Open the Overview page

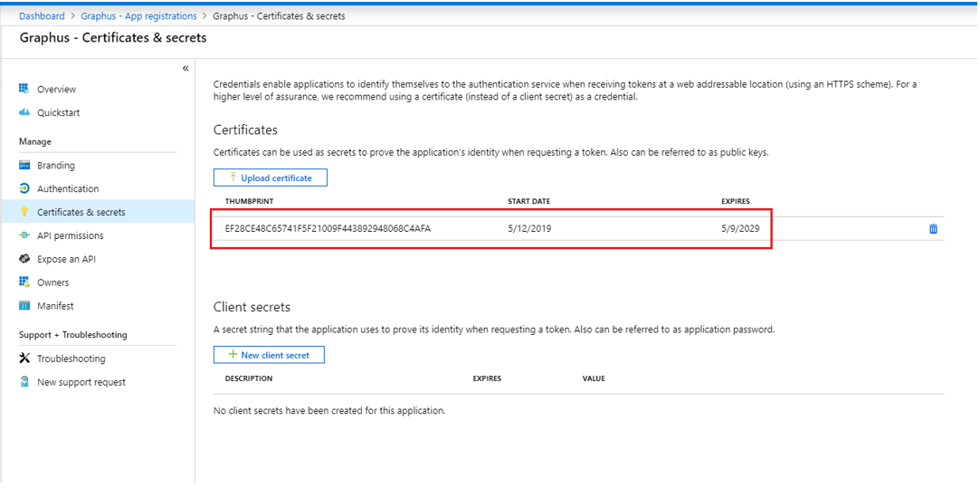[56, 89]
